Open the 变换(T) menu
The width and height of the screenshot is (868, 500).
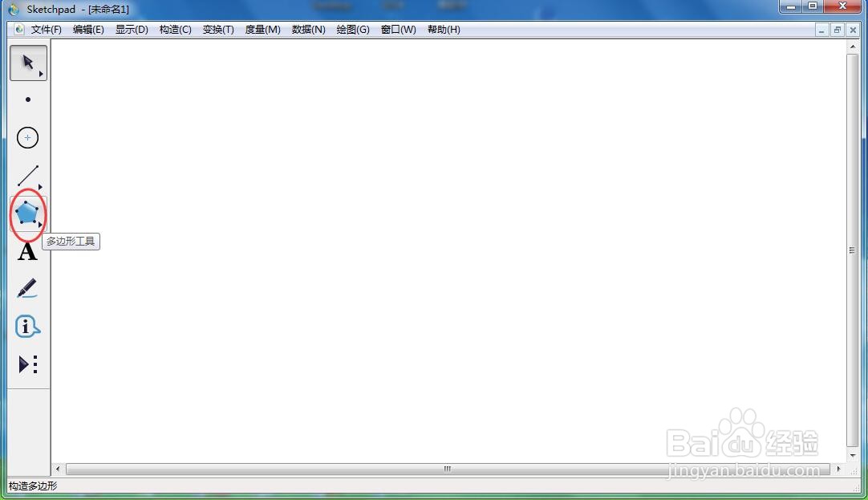(x=218, y=30)
